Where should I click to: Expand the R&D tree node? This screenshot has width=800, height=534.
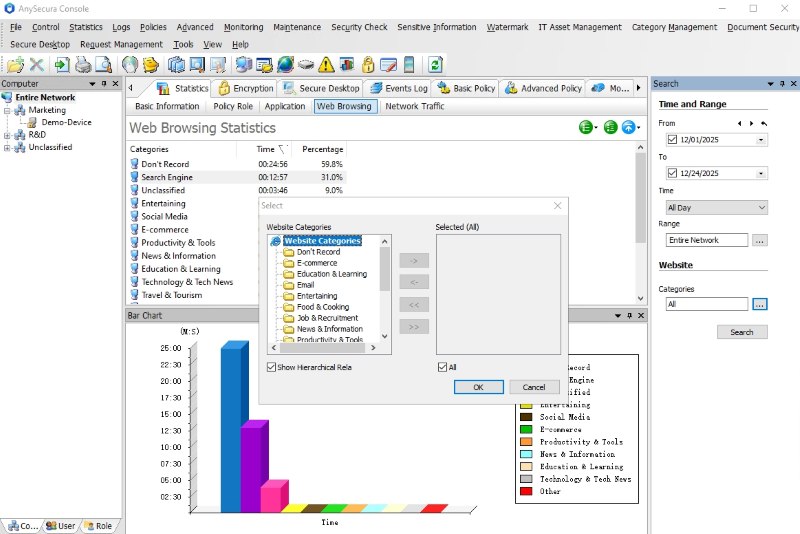[x=8, y=134]
